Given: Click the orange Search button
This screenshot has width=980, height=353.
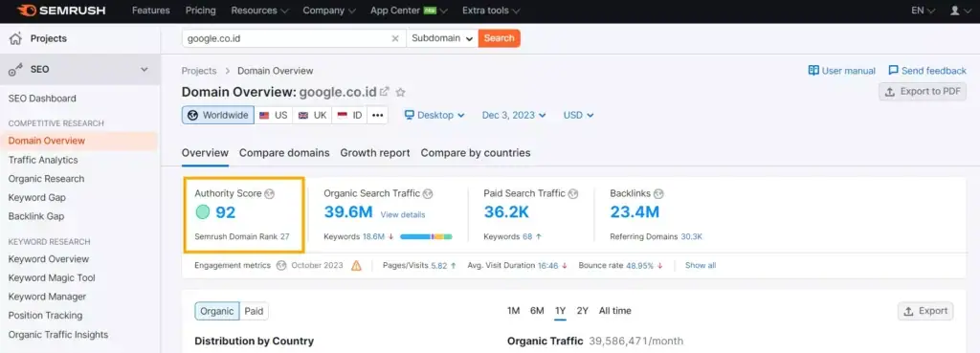Looking at the screenshot, I should (500, 38).
